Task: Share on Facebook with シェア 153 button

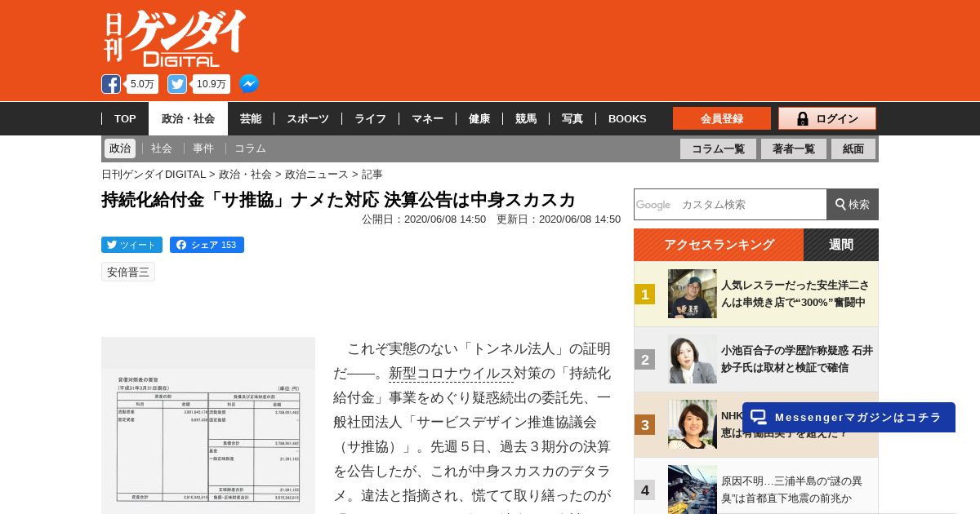Action: click(x=207, y=245)
